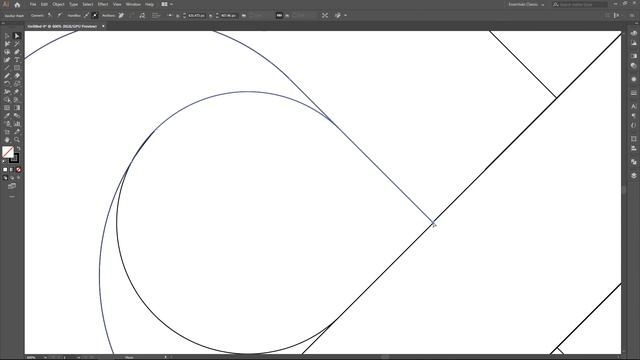This screenshot has height=360, width=640.
Task: Click the Stroke color swatch
Action: [x=14, y=158]
